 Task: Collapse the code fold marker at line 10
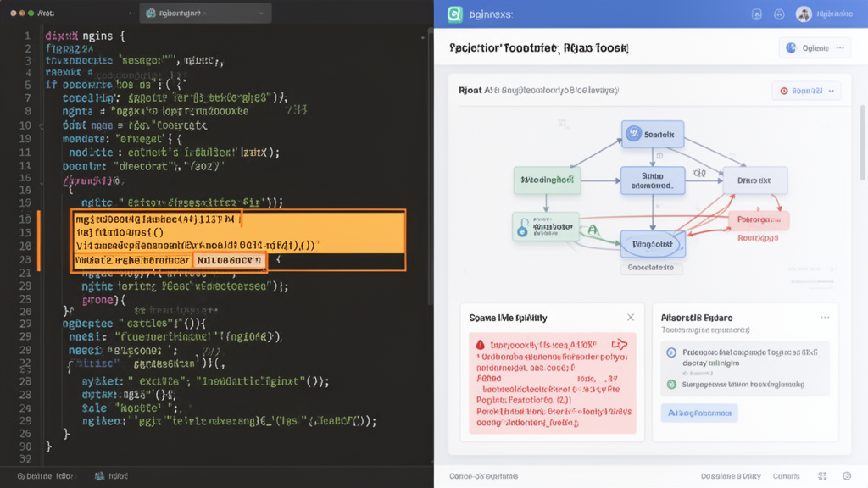pos(41,126)
